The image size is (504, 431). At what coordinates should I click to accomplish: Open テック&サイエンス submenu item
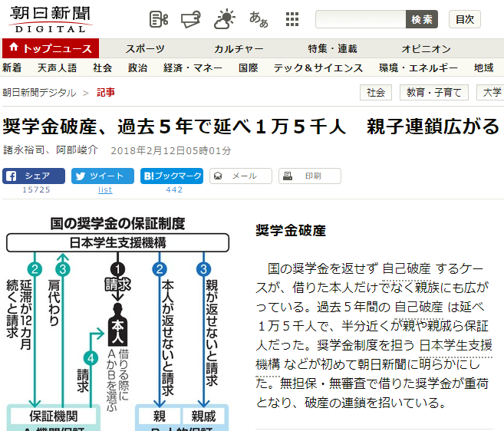pos(318,67)
